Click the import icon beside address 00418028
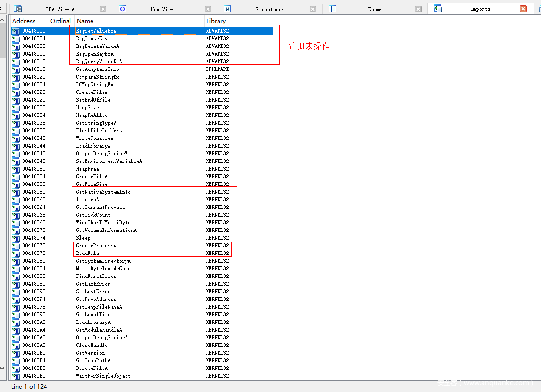The width and height of the screenshot is (541, 392). tap(16, 92)
